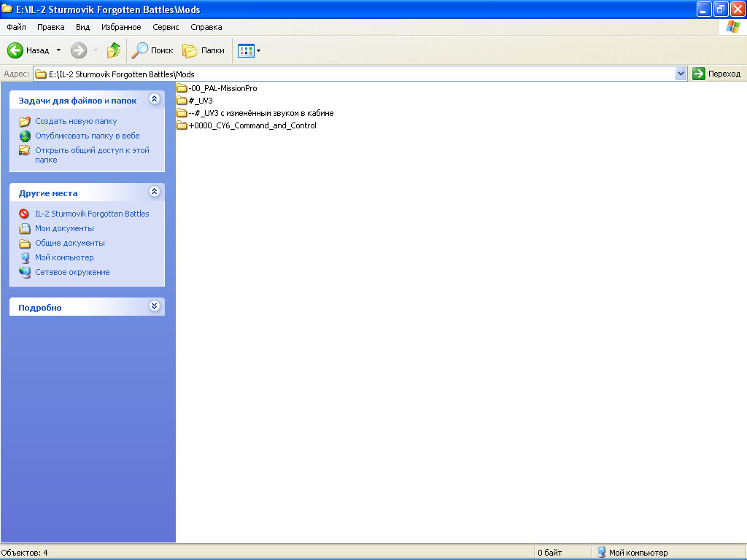
Task: Click the Переход go button
Action: (716, 74)
